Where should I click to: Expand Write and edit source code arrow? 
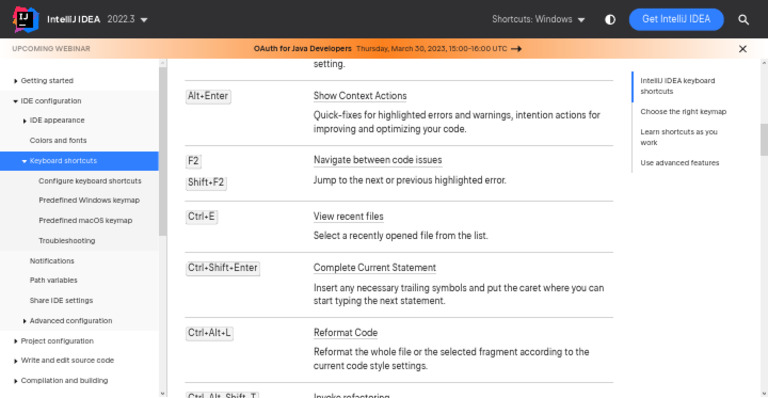(x=15, y=361)
